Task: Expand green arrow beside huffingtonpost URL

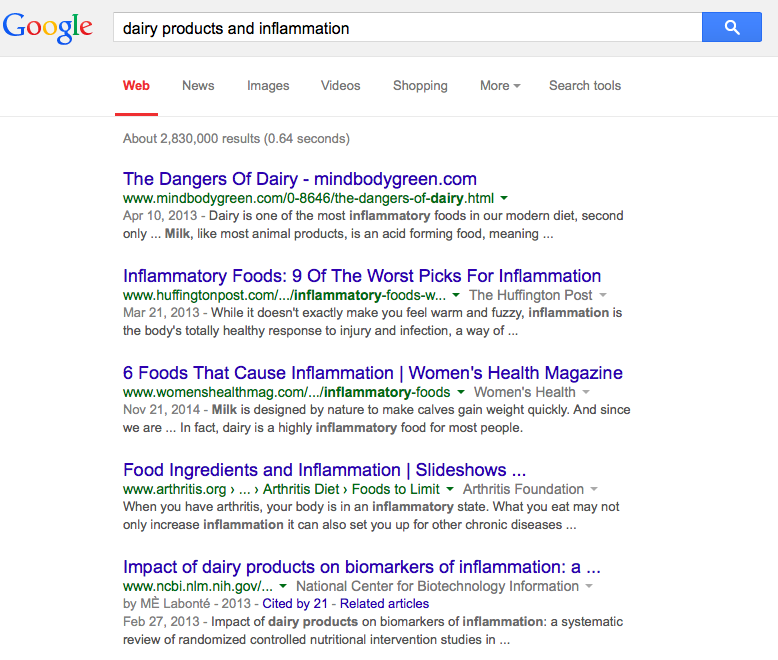Action: 456,295
